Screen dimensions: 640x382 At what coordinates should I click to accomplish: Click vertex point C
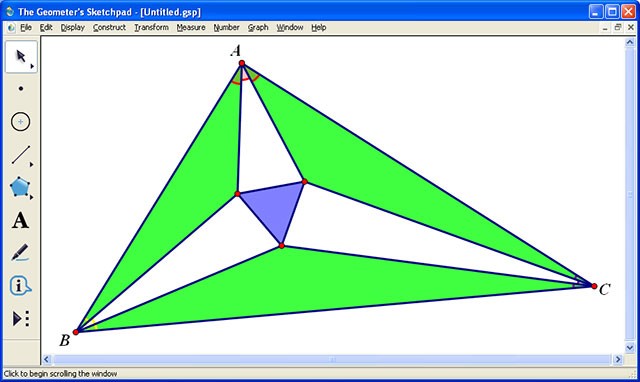click(594, 286)
